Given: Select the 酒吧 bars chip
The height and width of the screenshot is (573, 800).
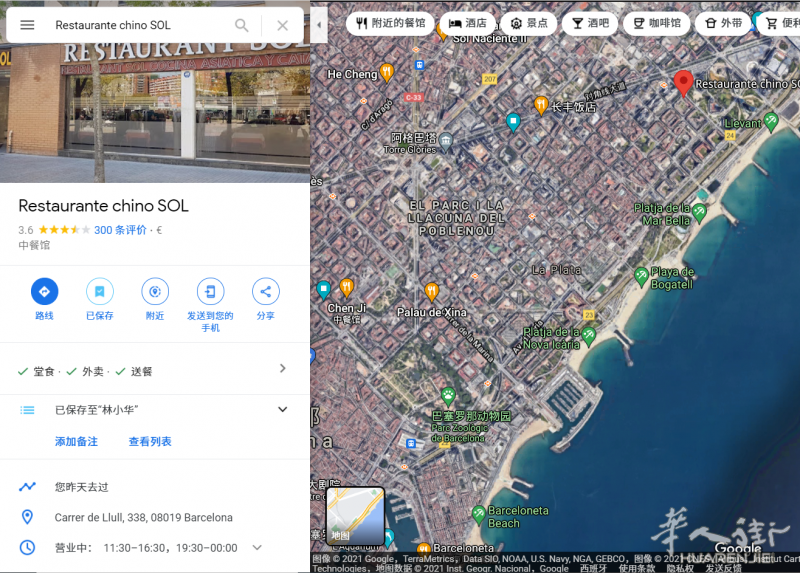Looking at the screenshot, I should 590,23.
